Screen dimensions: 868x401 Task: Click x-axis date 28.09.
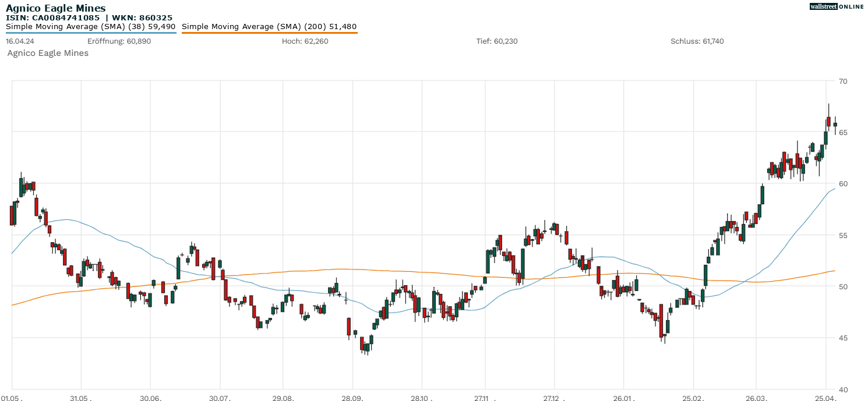[x=352, y=398]
